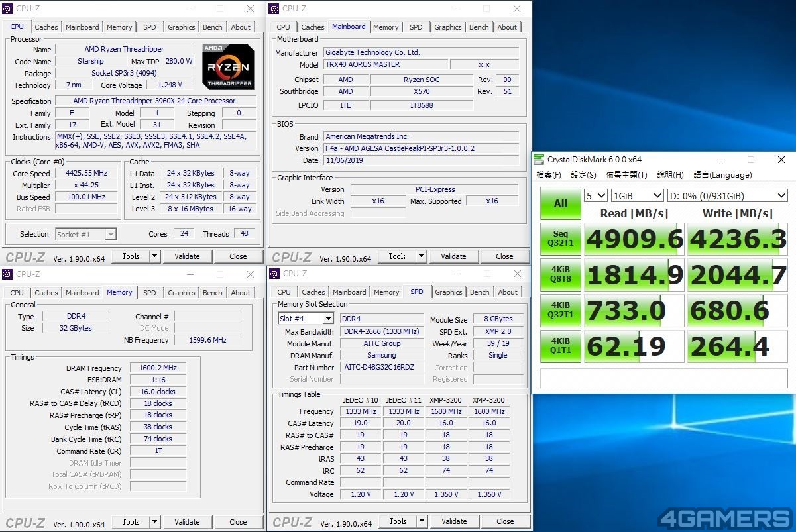Click Validate in the Mainboard tab window
The height and width of the screenshot is (532, 796).
point(453,256)
